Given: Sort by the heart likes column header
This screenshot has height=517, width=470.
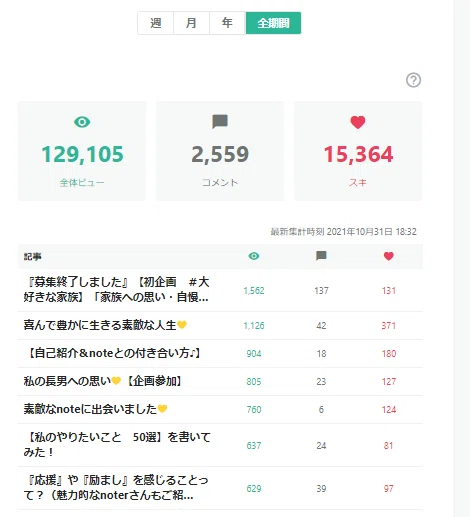Looking at the screenshot, I should coord(389,256).
